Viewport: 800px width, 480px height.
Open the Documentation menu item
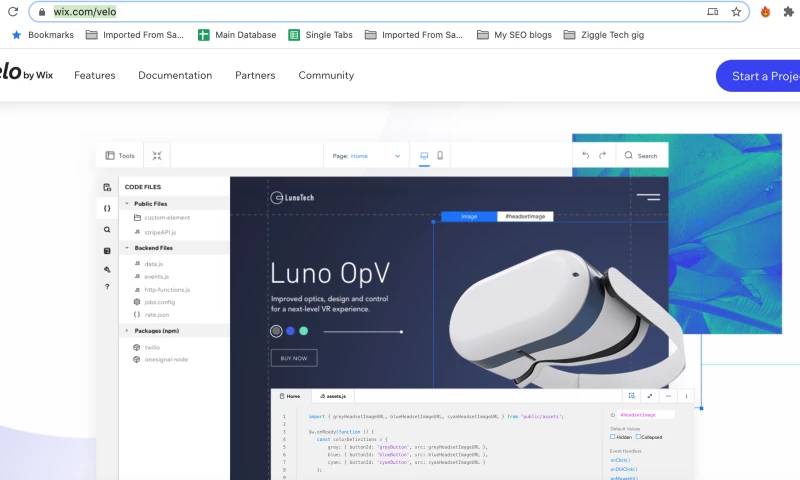175,75
